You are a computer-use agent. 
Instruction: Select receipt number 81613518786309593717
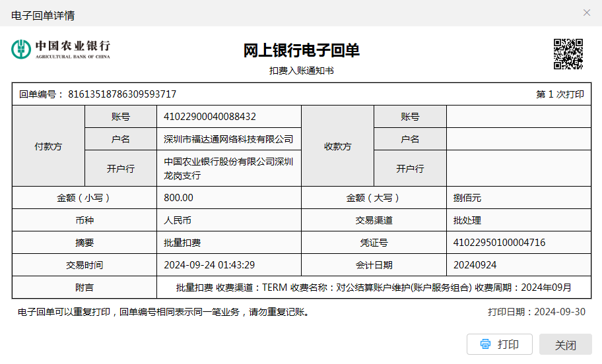[x=122, y=94]
